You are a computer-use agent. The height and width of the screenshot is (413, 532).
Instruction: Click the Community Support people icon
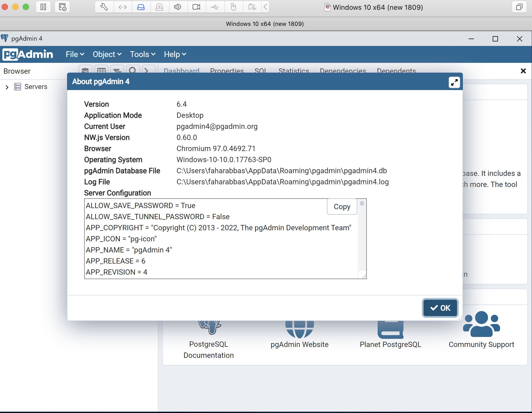coord(481,324)
